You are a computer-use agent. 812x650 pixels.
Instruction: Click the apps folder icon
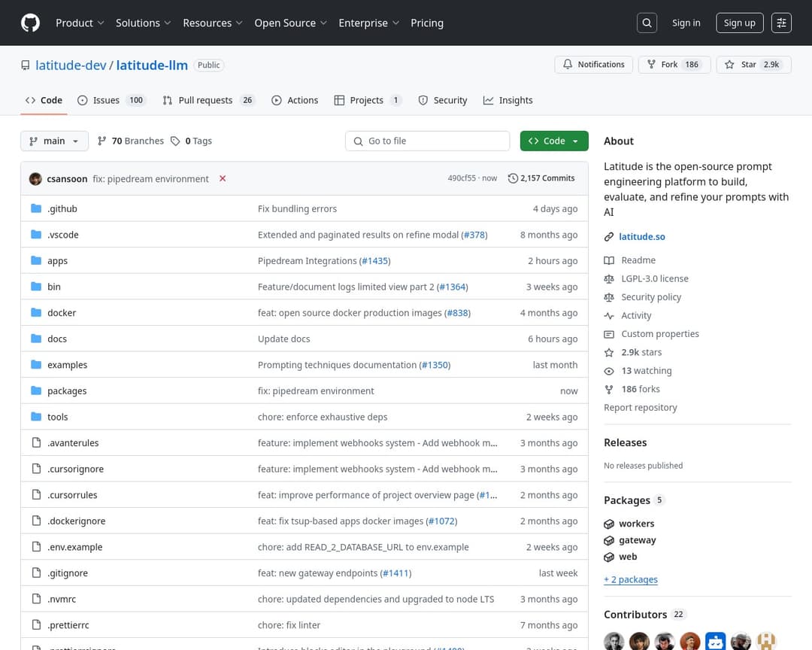coord(36,260)
